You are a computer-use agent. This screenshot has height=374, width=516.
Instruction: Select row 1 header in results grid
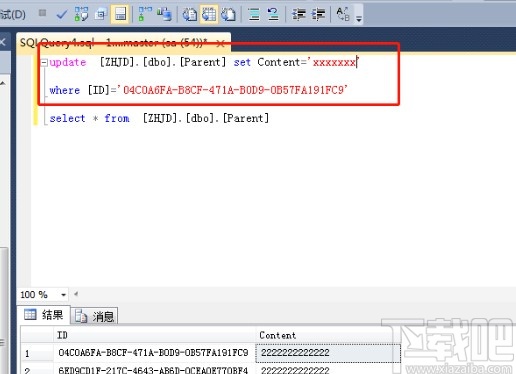click(x=37, y=353)
